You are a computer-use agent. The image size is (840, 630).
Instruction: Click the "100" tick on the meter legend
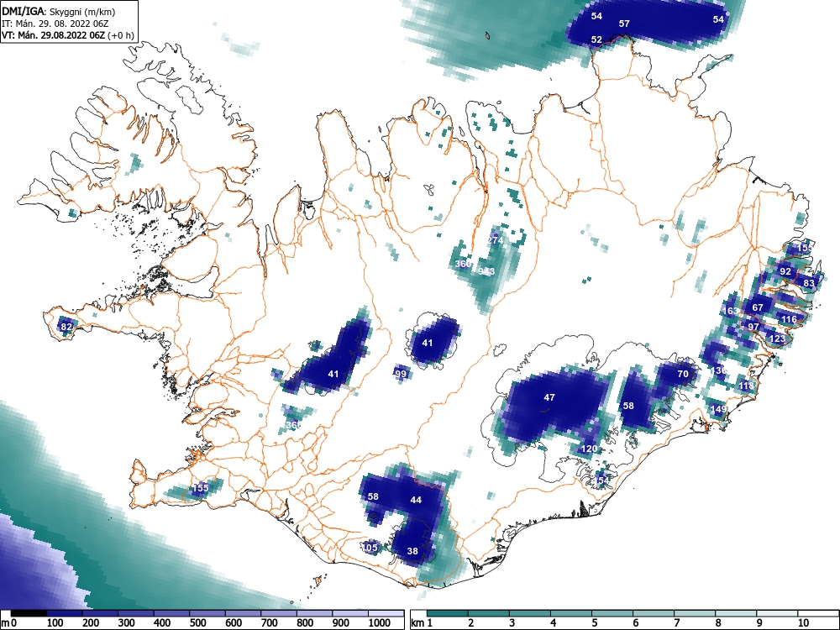coord(55,623)
